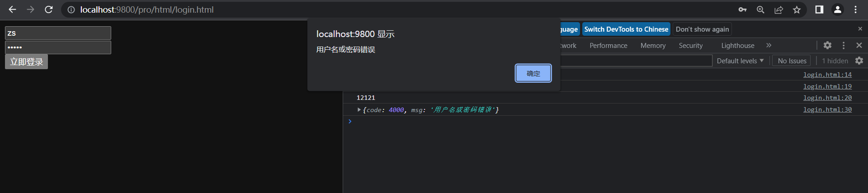
Task: Open source link login.html:14
Action: tap(827, 75)
